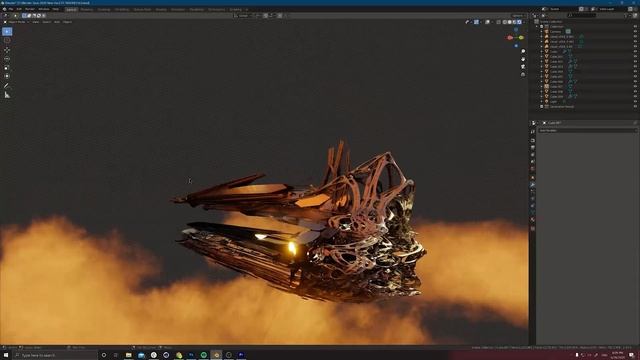Click the blue Z axis on navigation gizmo
This screenshot has height=360, width=640.
(516, 30)
